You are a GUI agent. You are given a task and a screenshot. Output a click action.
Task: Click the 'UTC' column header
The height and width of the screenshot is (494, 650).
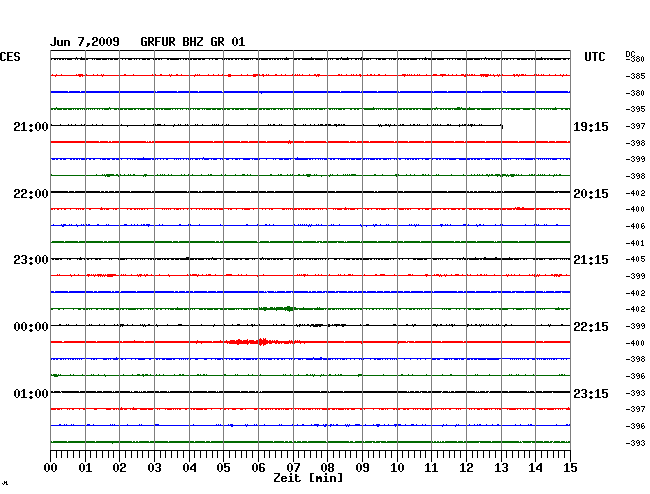(x=594, y=57)
